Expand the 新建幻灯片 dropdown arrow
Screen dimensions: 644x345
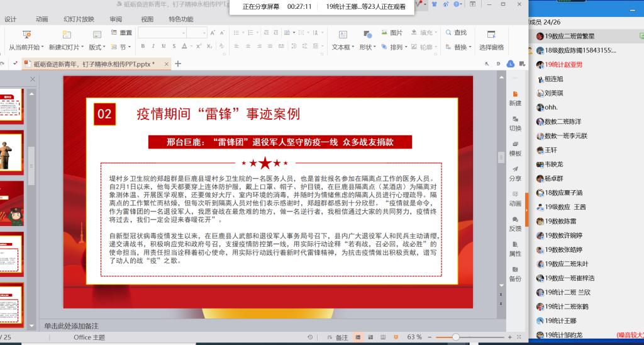click(x=82, y=48)
